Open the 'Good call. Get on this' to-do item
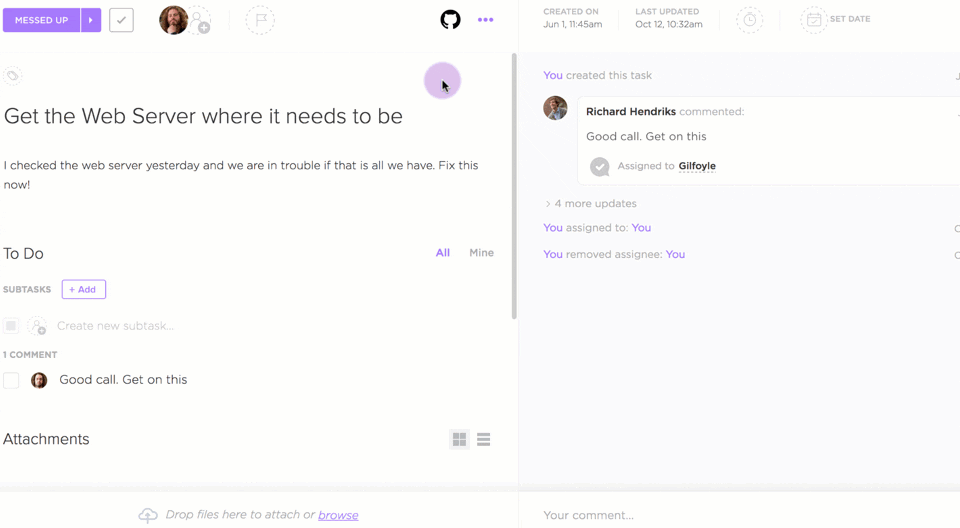960x528 pixels. tap(123, 380)
